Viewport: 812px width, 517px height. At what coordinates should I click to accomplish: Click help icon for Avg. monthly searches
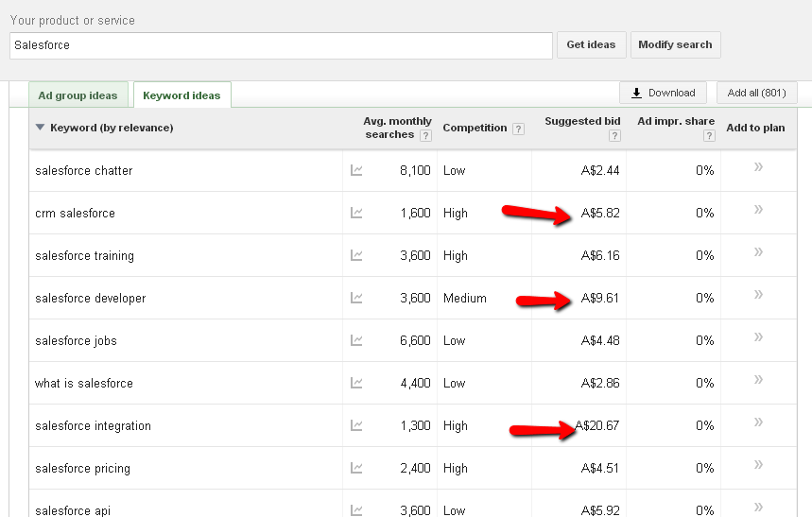pyautogui.click(x=425, y=136)
